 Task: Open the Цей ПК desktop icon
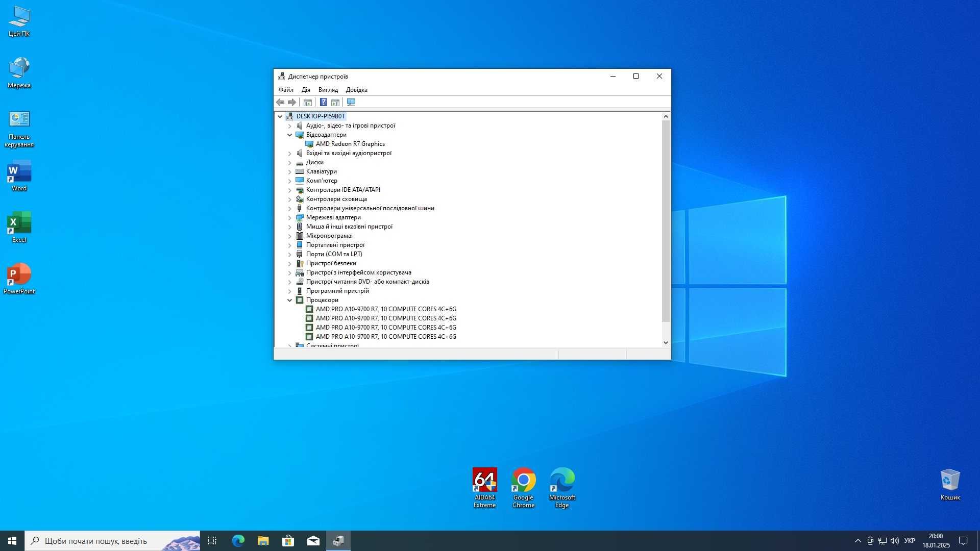tap(19, 21)
